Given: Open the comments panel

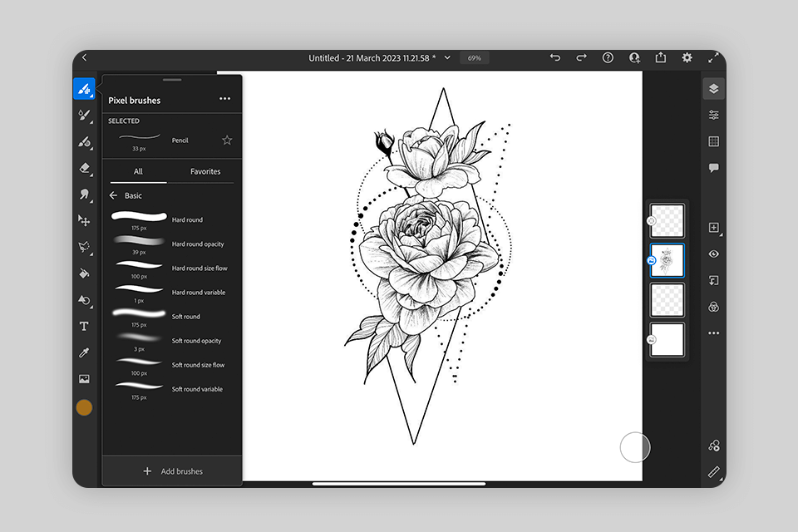Looking at the screenshot, I should [713, 167].
